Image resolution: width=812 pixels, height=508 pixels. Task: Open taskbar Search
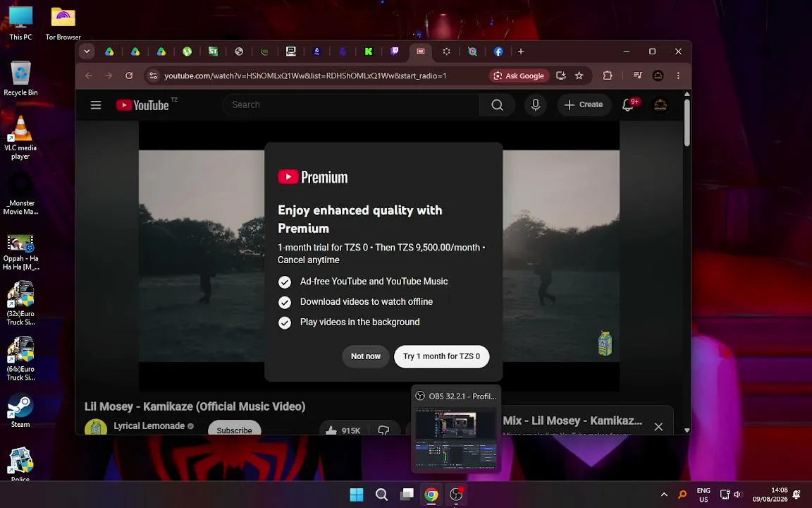pyautogui.click(x=381, y=495)
